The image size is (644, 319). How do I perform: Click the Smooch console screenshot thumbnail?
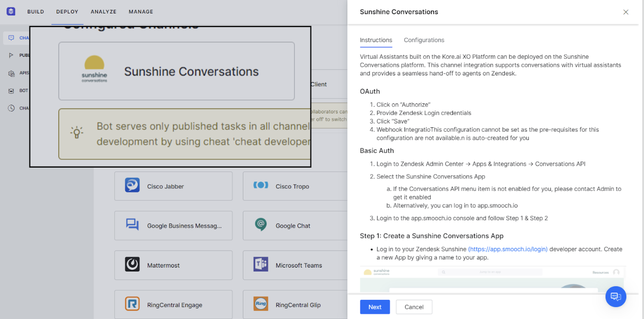coord(493,279)
